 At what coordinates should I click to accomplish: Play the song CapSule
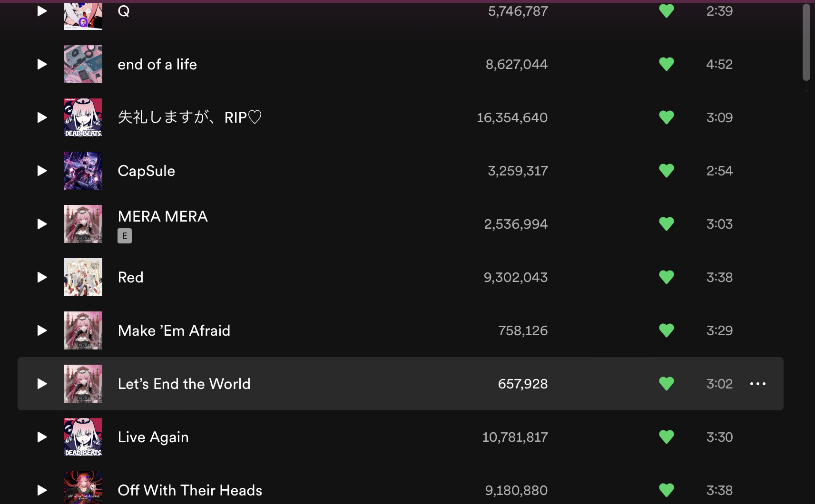pos(42,171)
